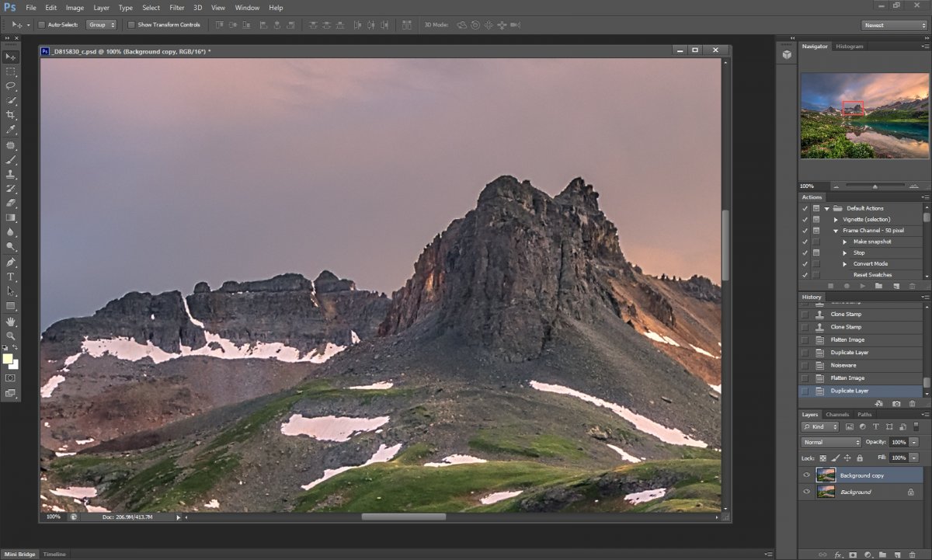Set history brush source at Noiseware state
Viewport: 932px width, 560px height.
click(x=805, y=365)
